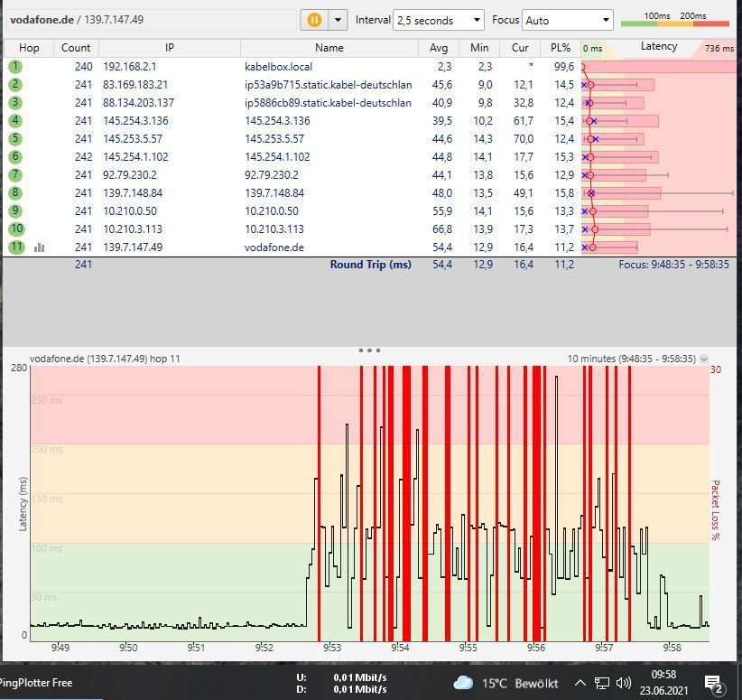Click the 736 ms latency scale maximum
This screenshot has height=700, width=742.
pyautogui.click(x=719, y=48)
